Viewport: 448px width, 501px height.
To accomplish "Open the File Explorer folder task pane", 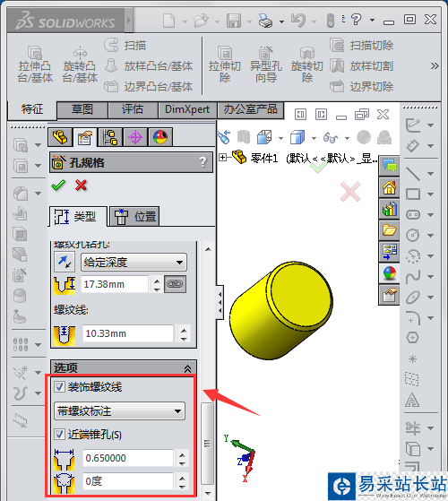I will coord(389,230).
